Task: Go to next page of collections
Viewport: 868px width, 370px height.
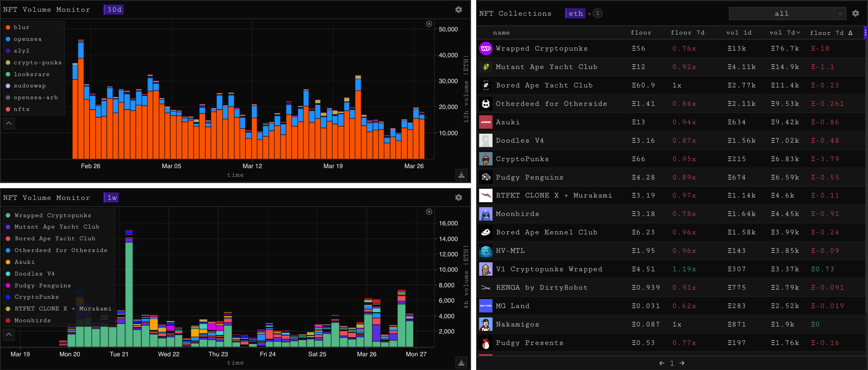Action: pyautogui.click(x=682, y=363)
